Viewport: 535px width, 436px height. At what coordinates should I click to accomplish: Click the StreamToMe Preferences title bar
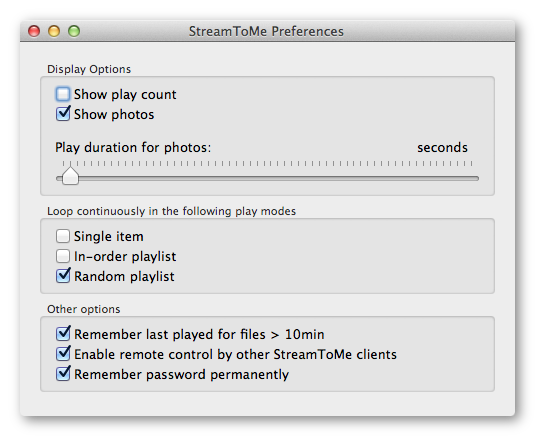268,31
